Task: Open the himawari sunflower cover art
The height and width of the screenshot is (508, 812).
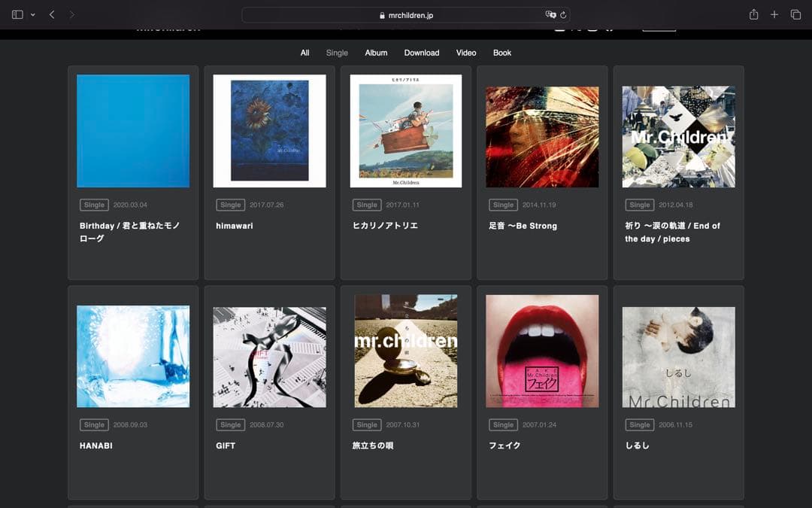Action: [270, 131]
